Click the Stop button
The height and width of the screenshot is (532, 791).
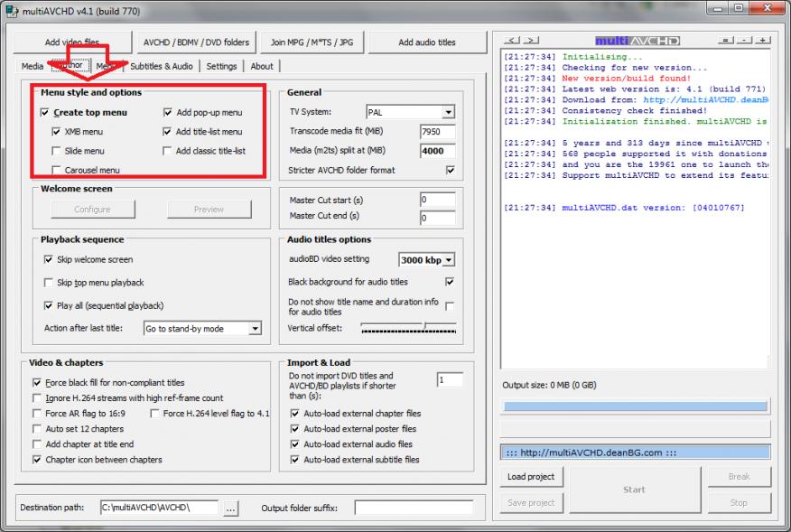coord(739,503)
